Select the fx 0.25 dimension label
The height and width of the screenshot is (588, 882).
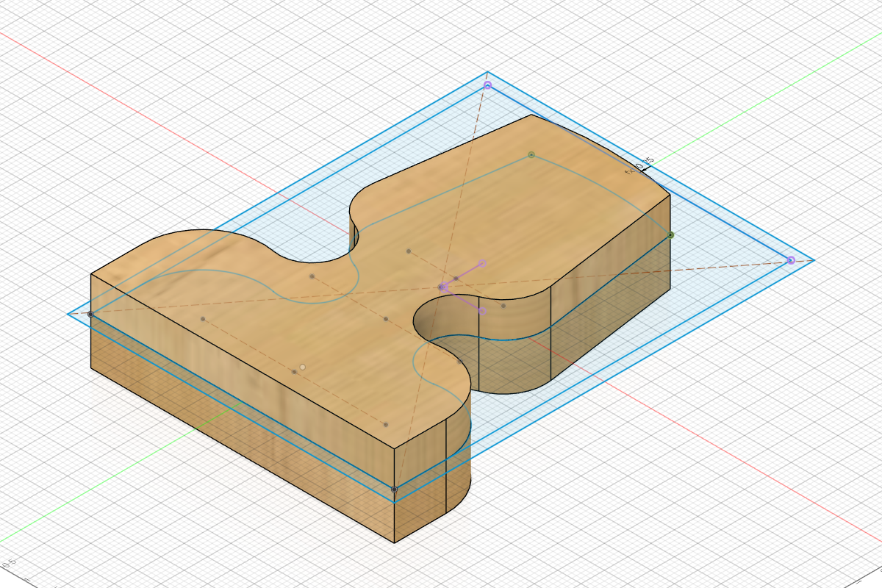[x=639, y=166]
